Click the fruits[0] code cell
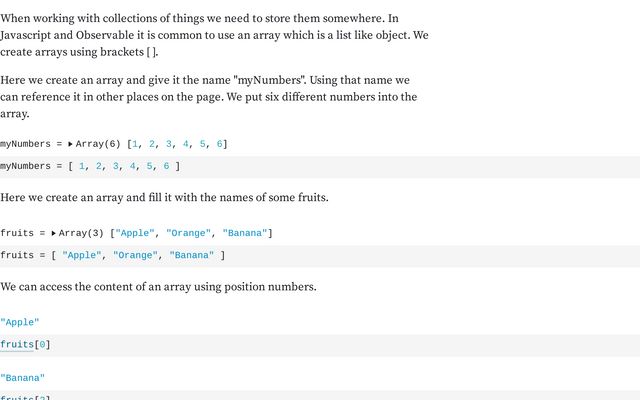 point(320,345)
